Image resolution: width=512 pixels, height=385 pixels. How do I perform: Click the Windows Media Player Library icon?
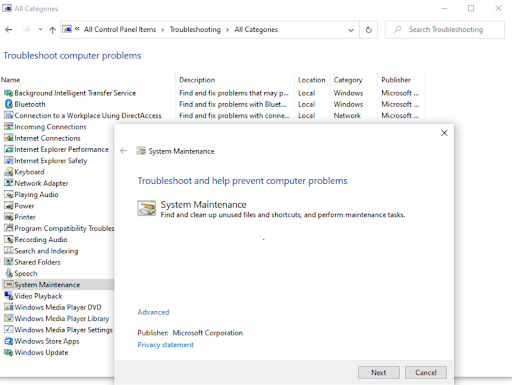(x=8, y=319)
